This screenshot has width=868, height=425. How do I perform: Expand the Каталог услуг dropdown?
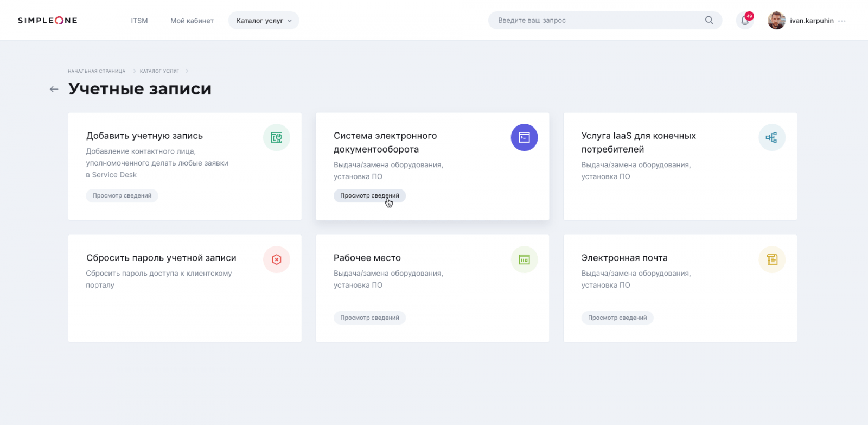click(x=264, y=21)
